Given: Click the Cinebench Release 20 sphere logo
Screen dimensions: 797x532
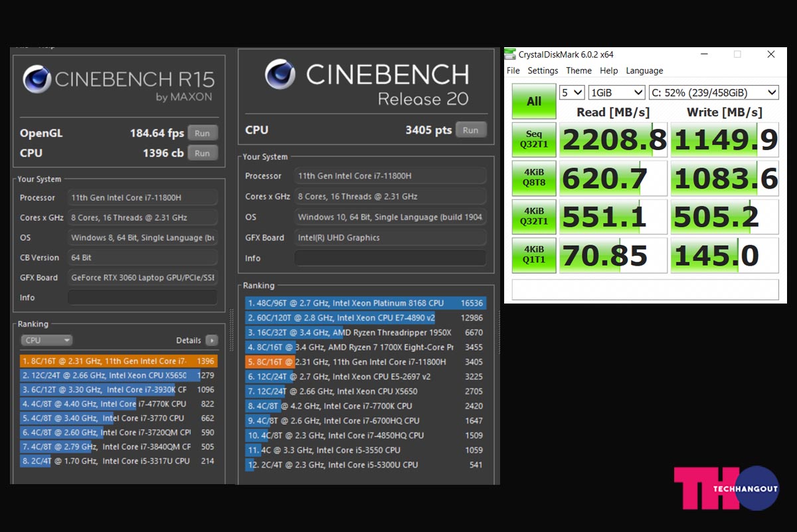Looking at the screenshot, I should pos(280,74).
